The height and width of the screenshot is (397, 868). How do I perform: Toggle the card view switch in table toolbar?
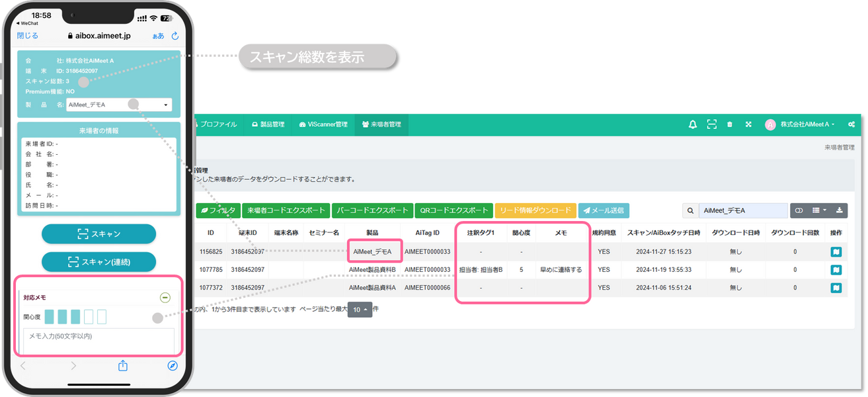click(799, 210)
